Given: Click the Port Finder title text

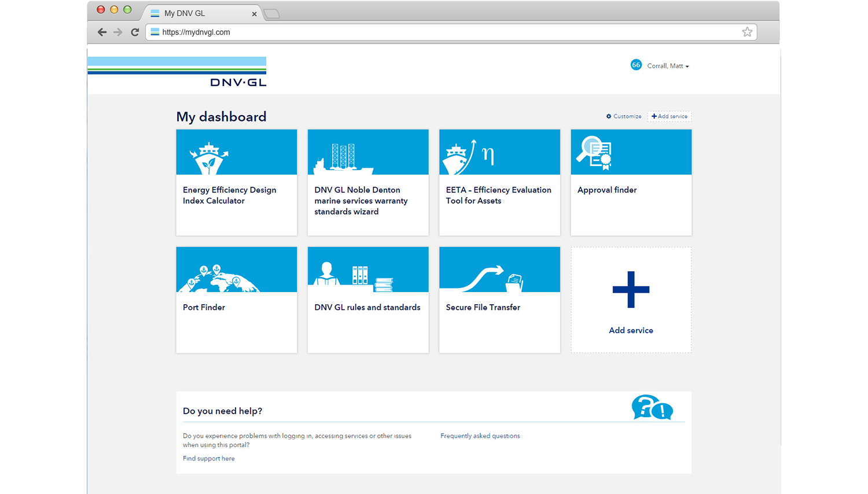Looking at the screenshot, I should 204,308.
